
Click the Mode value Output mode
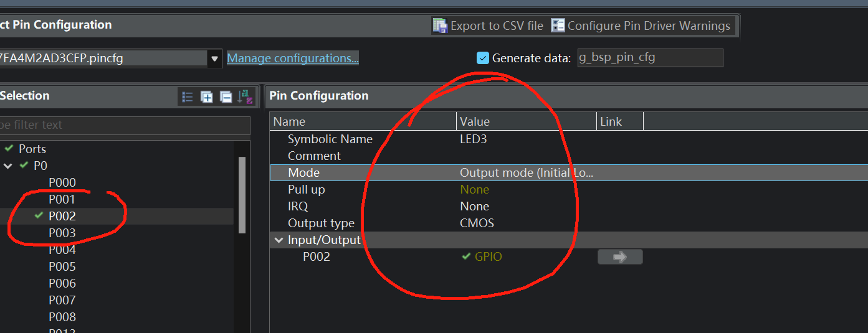tap(527, 172)
